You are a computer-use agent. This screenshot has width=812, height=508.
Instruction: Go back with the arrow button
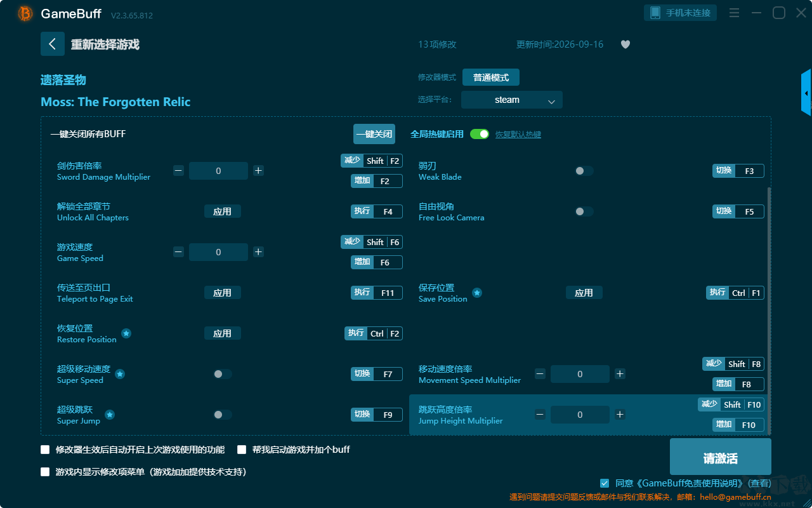(x=53, y=44)
